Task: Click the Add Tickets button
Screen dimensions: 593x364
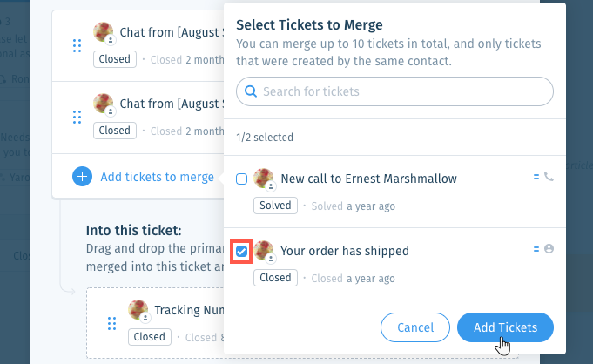Action: pos(505,327)
